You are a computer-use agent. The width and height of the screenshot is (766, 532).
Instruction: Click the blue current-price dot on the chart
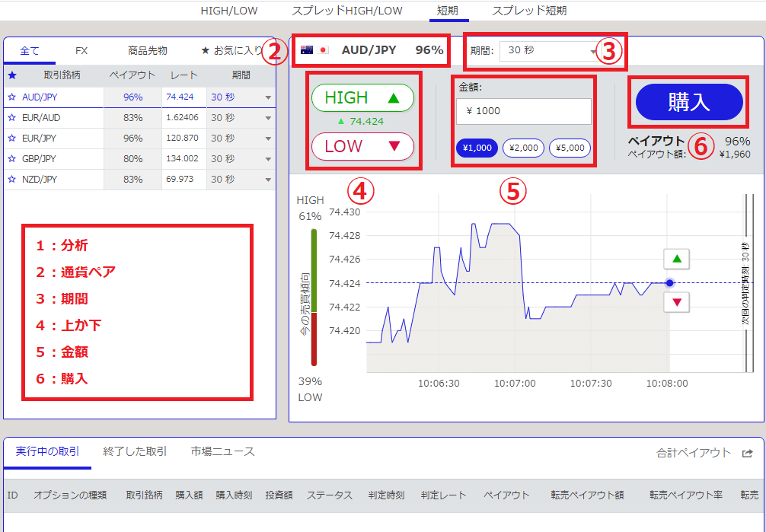670,283
